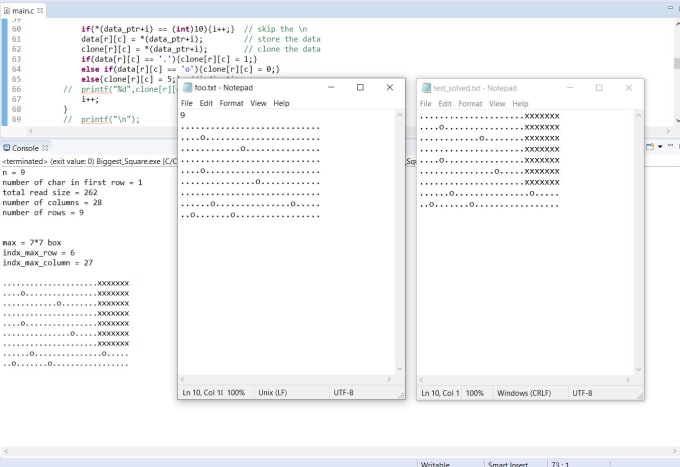Open Help menu in foo.txt Notepad
This screenshot has height=467, width=680.
[x=281, y=103]
